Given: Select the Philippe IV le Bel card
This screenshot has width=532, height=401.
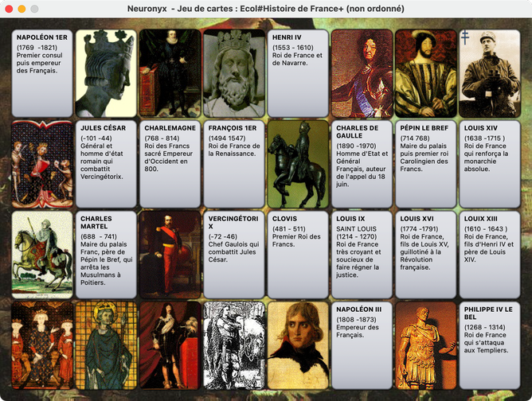Looking at the screenshot, I should tap(490, 345).
